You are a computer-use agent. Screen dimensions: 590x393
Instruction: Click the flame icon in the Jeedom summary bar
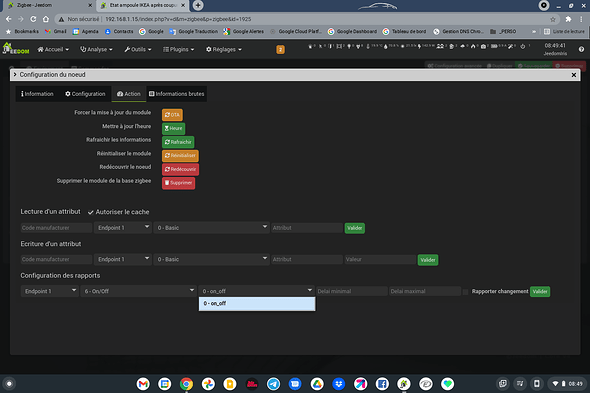coord(473,46)
